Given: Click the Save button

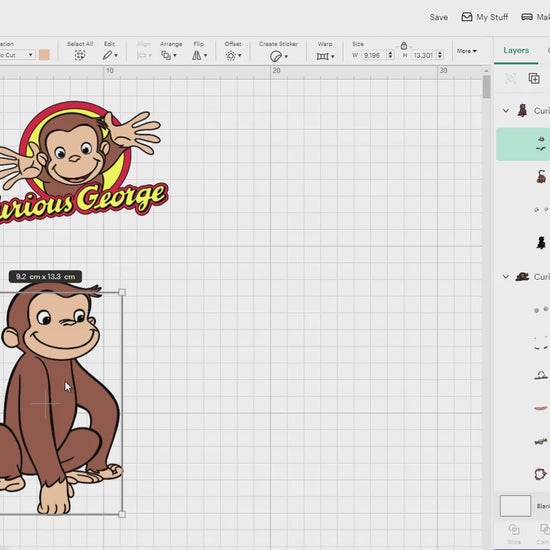Looking at the screenshot, I should (438, 17).
